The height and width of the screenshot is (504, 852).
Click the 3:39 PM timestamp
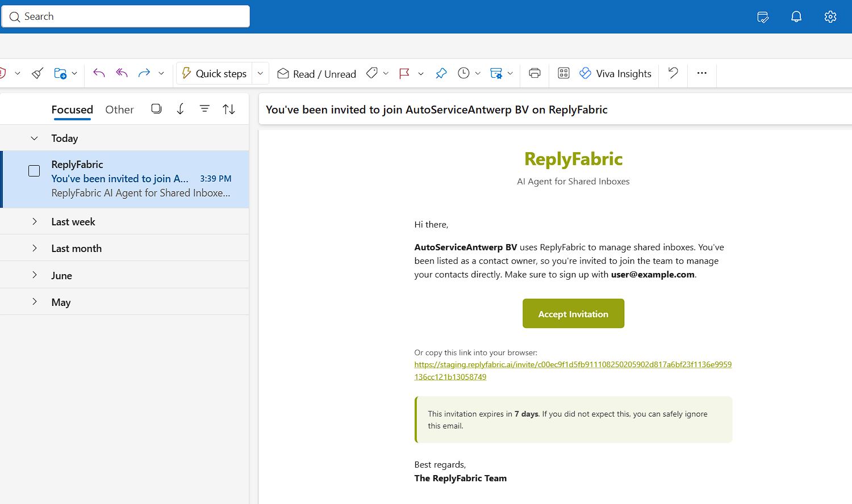(216, 179)
